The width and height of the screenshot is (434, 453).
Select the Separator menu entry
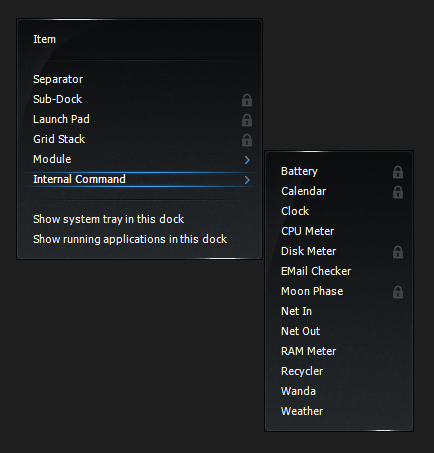coord(139,79)
